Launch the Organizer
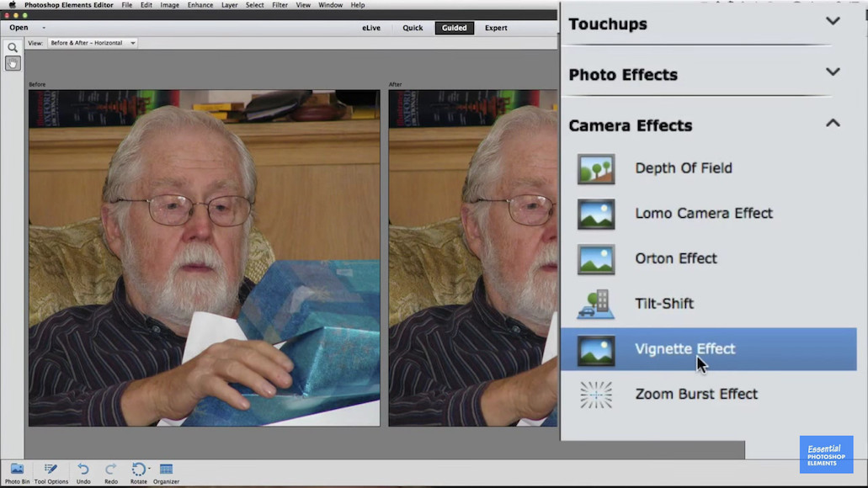The width and height of the screenshot is (868, 488). (166, 474)
